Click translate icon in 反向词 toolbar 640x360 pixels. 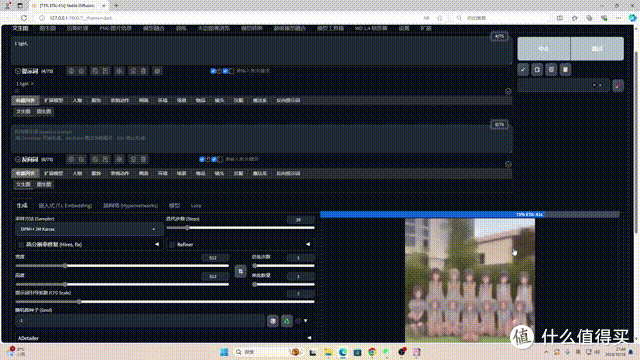pyautogui.click(x=119, y=159)
